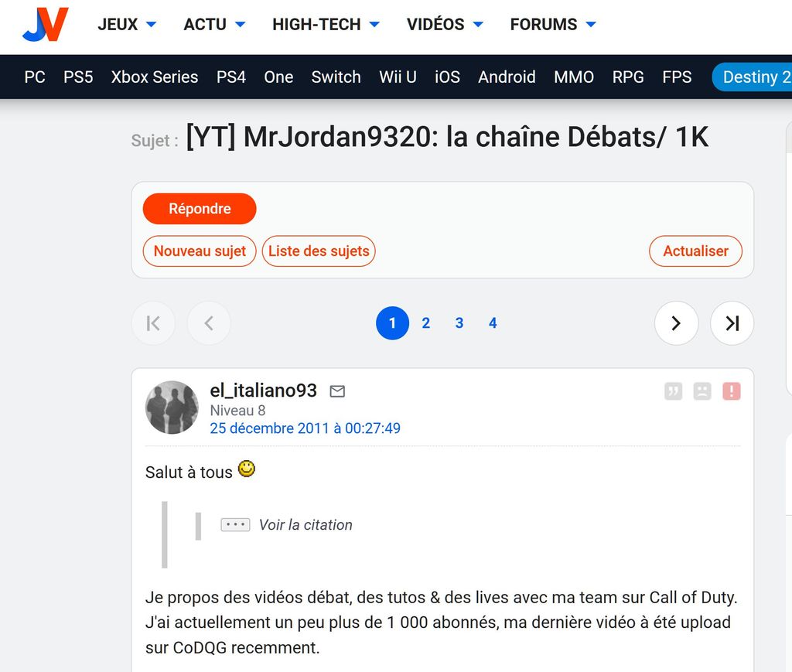Click the previous page arrow
This screenshot has height=672, width=792.
(x=209, y=323)
